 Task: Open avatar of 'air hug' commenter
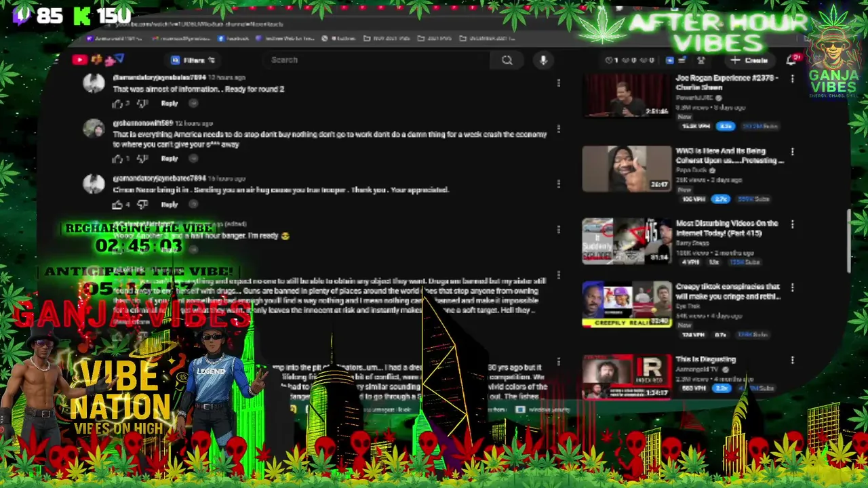coord(94,184)
